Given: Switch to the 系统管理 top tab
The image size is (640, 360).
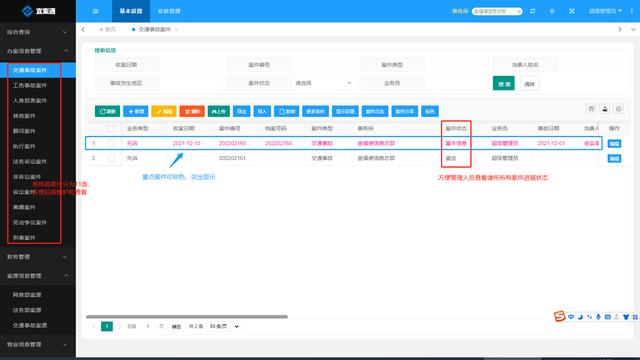Looking at the screenshot, I should 169,11.
